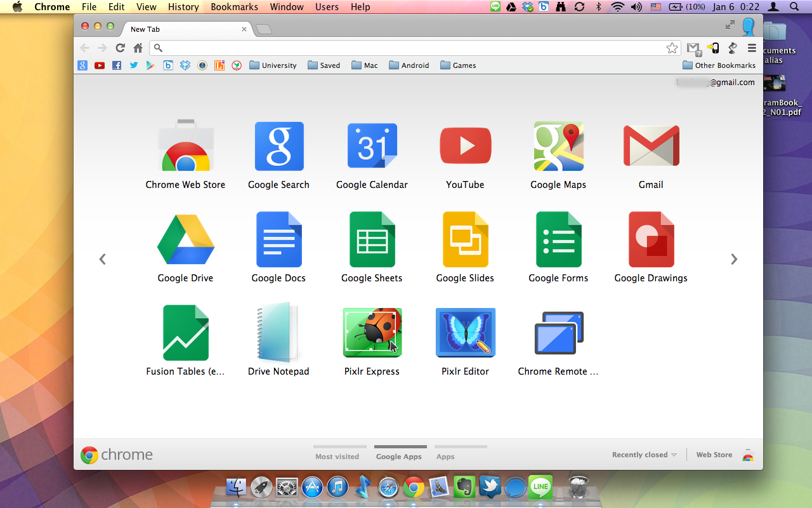Image resolution: width=812 pixels, height=508 pixels.
Task: Reload the page with the refresh button
Action: coord(120,48)
